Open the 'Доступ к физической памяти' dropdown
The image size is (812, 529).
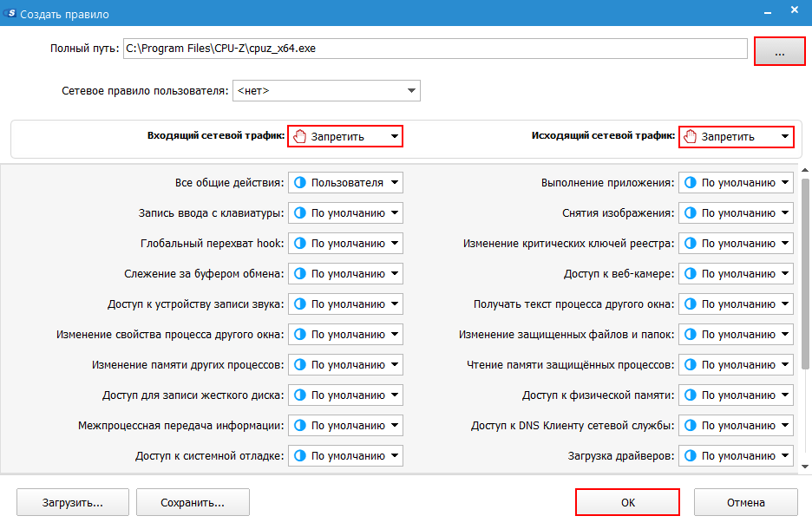[736, 395]
